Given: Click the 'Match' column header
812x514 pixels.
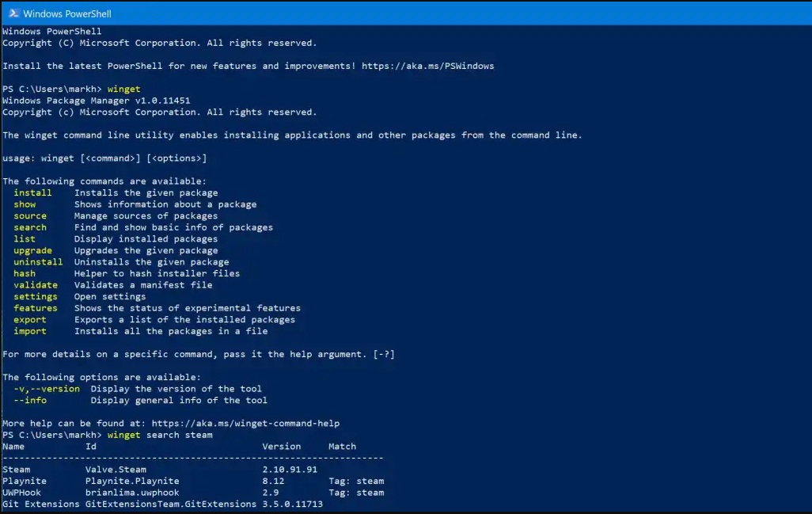Looking at the screenshot, I should [x=343, y=446].
